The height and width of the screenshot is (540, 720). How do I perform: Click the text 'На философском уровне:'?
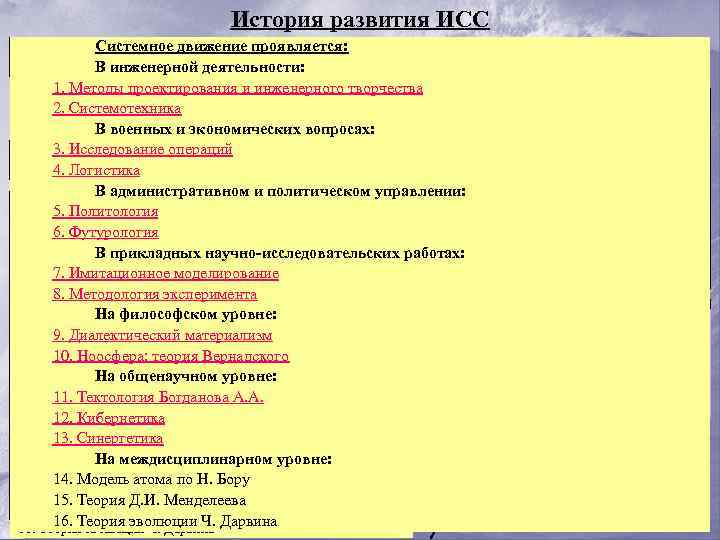coord(186,315)
